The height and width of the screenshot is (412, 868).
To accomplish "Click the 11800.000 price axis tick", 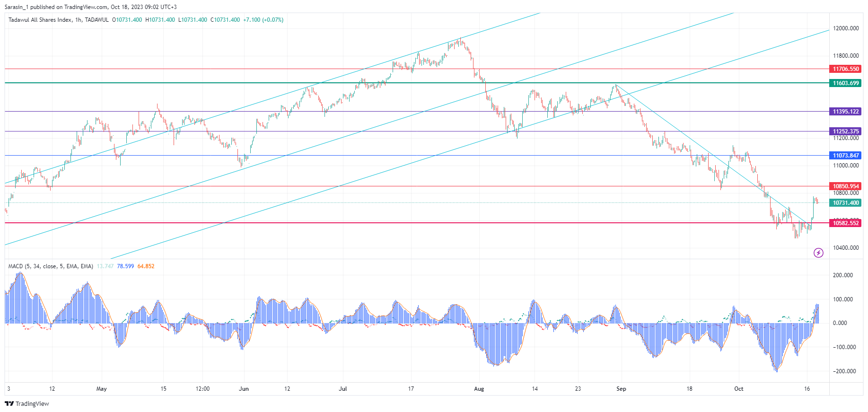I will pos(846,56).
